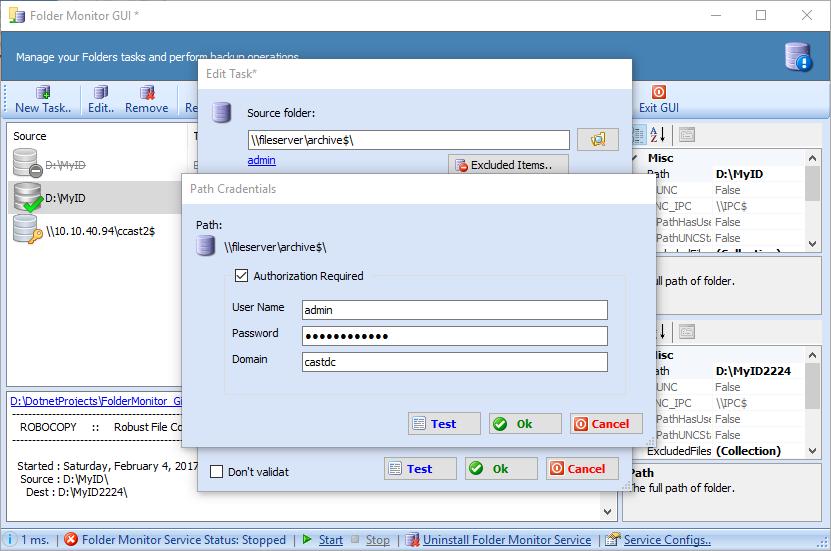Screen dimensions: 831x551
Task: Click Uninstall Folder Monitor Service link
Action: point(507,540)
